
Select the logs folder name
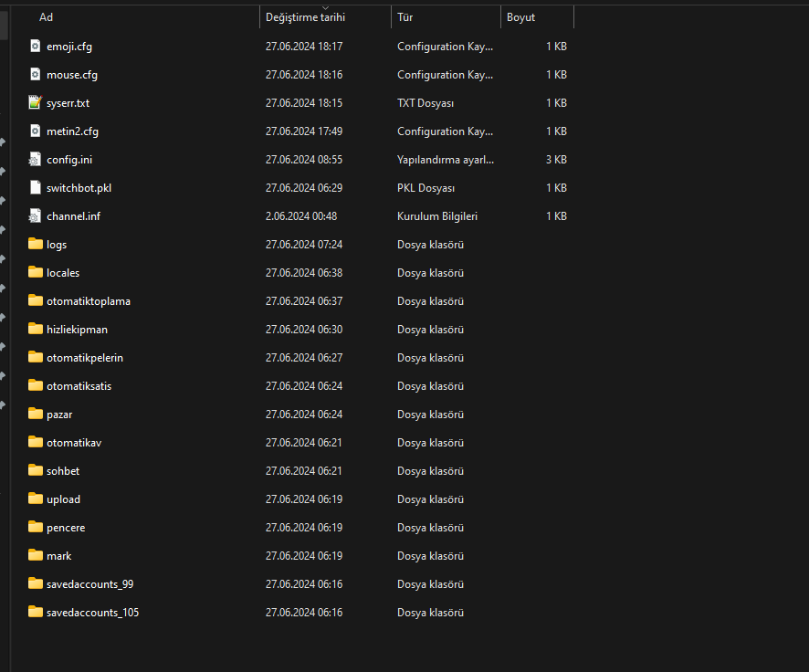point(57,245)
